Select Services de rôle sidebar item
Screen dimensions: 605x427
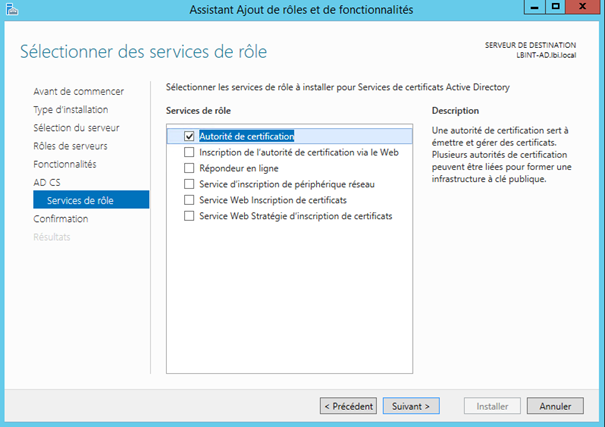coord(80,200)
